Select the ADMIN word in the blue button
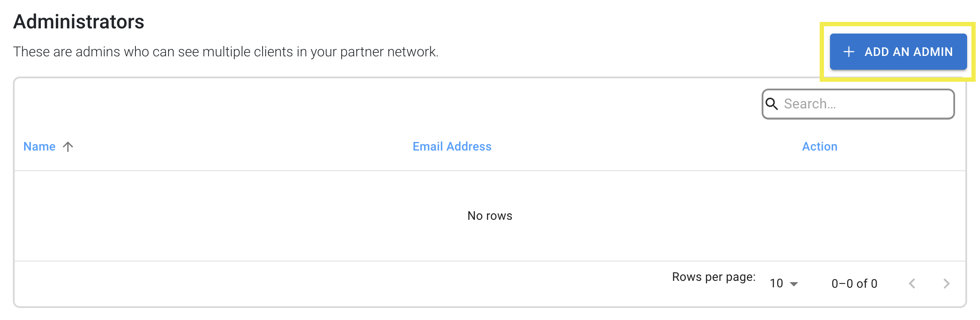 click(933, 52)
